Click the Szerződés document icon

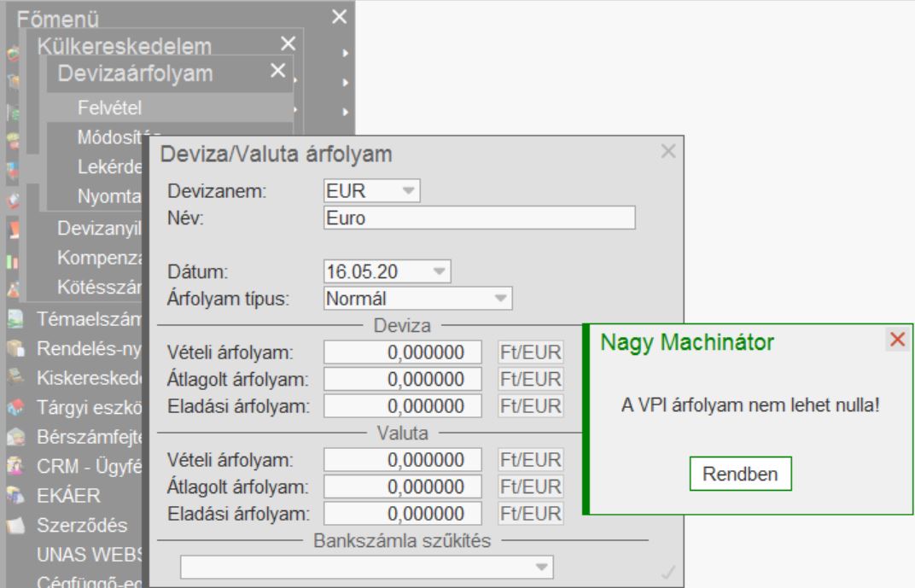15,525
